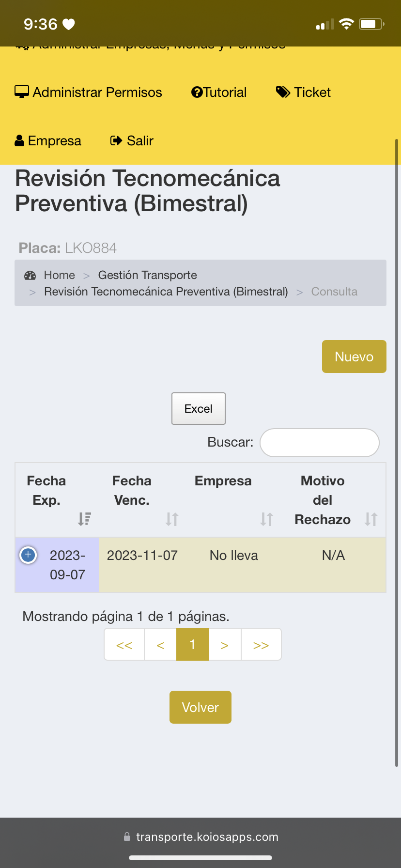Click the dashboard icon in breadcrumb
Image resolution: width=401 pixels, height=868 pixels.
pyautogui.click(x=30, y=276)
